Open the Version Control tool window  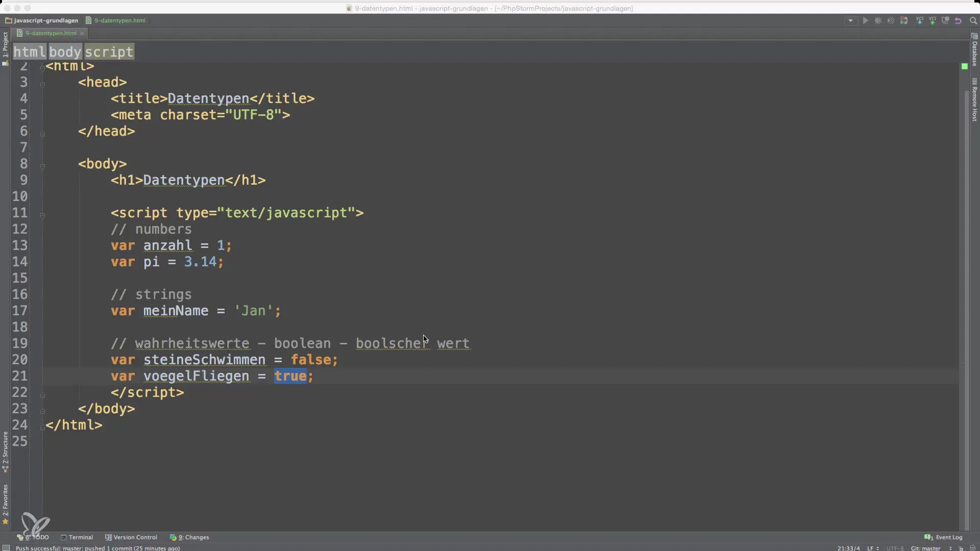131,537
